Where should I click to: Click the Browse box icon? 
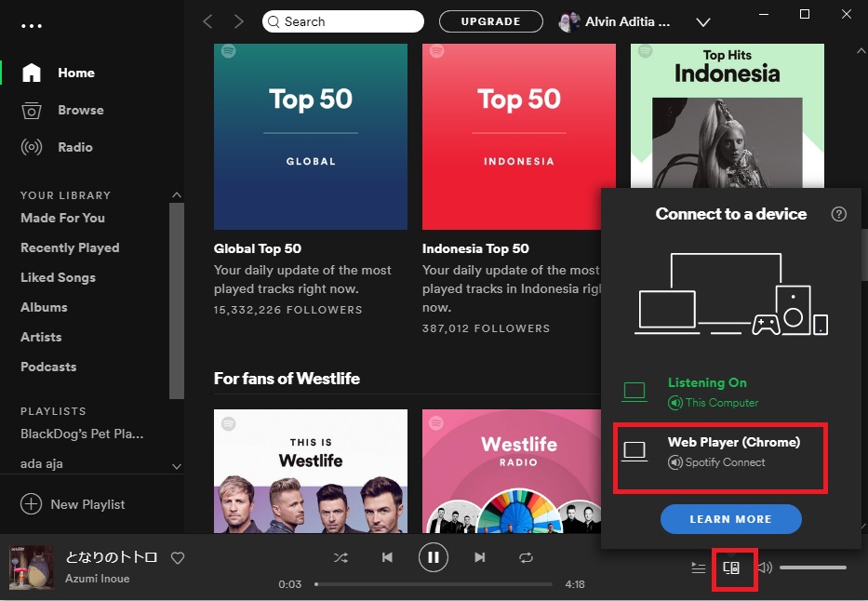pyautogui.click(x=32, y=110)
